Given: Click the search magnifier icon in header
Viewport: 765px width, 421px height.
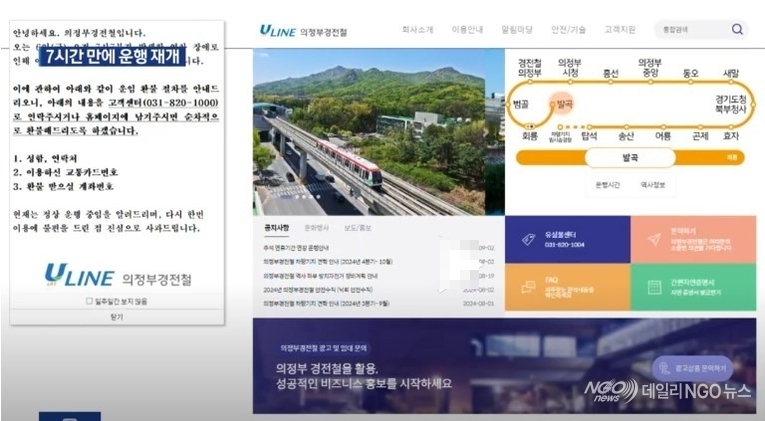Looking at the screenshot, I should pyautogui.click(x=737, y=29).
